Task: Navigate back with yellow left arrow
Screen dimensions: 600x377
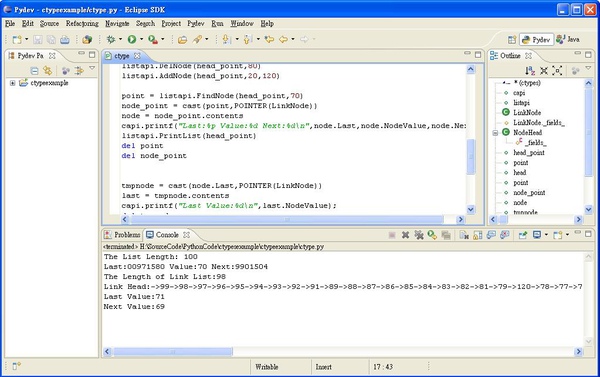Action: coord(284,39)
